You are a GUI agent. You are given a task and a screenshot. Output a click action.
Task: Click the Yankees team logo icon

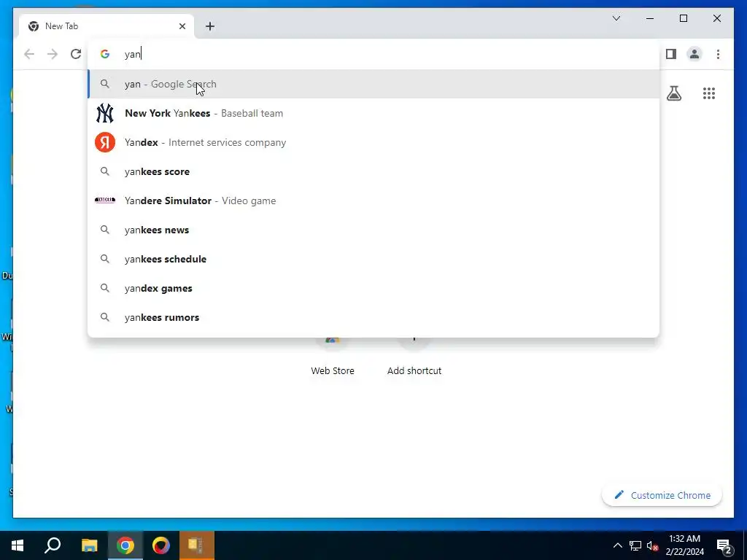pyautogui.click(x=105, y=113)
